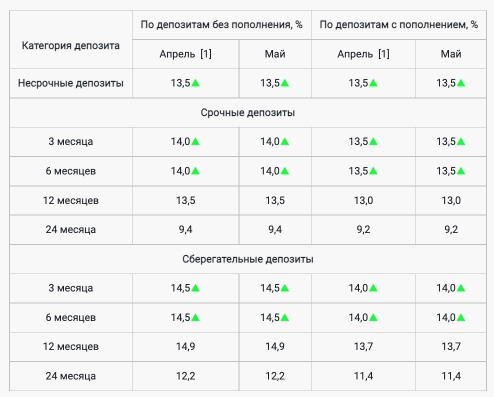The image size is (494, 397).
Task: Select the Сберегательные депозиты section row
Action: (248, 259)
